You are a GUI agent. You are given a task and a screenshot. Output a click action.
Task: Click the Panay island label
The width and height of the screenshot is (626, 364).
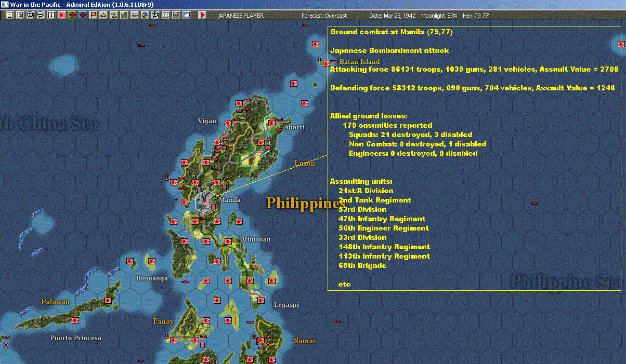163,322
